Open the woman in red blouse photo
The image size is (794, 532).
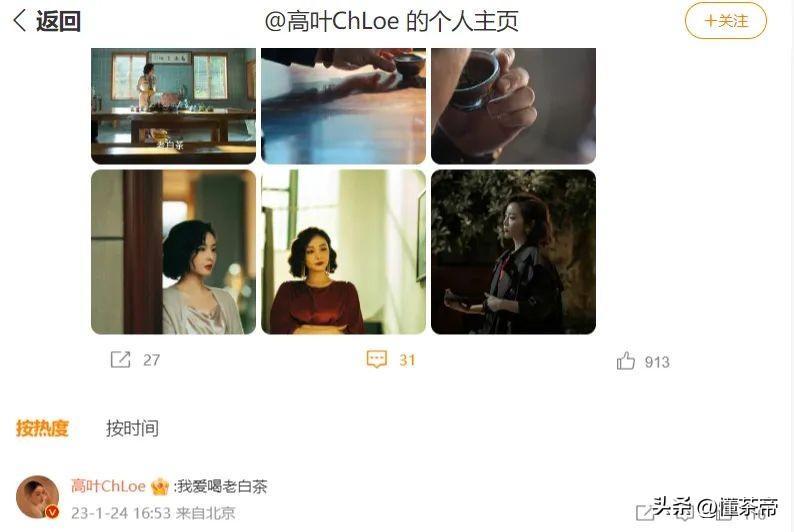[343, 252]
